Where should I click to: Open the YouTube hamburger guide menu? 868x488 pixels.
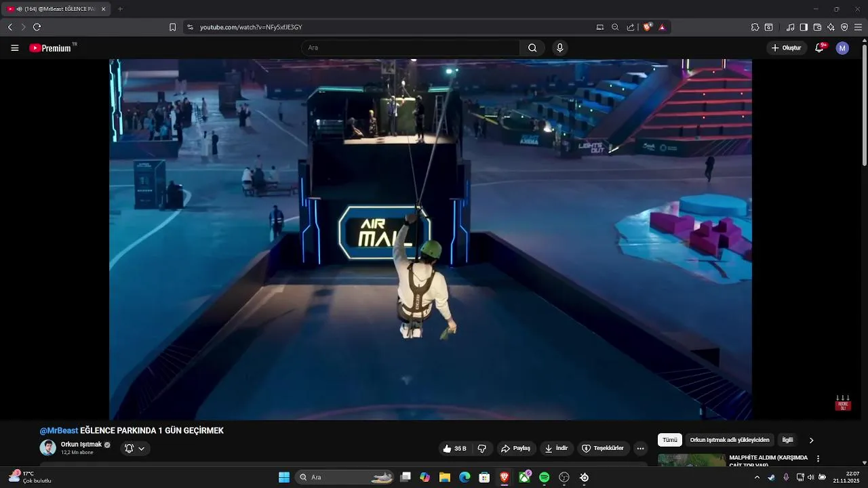(15, 48)
